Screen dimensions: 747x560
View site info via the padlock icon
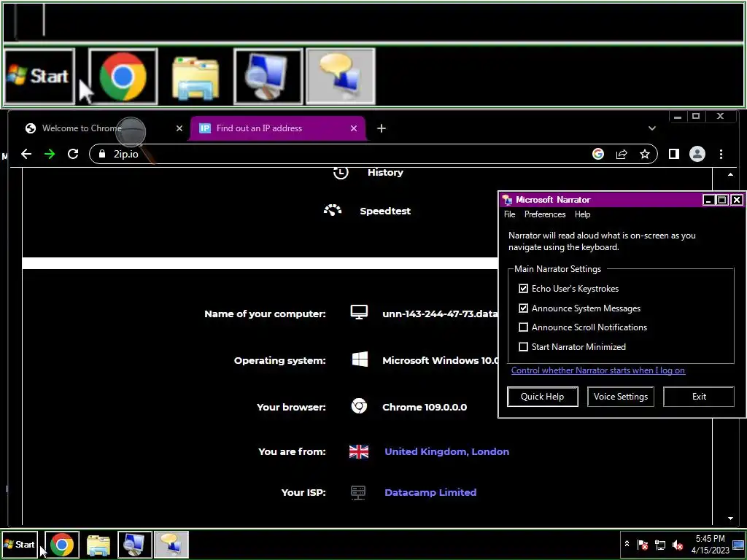101,154
